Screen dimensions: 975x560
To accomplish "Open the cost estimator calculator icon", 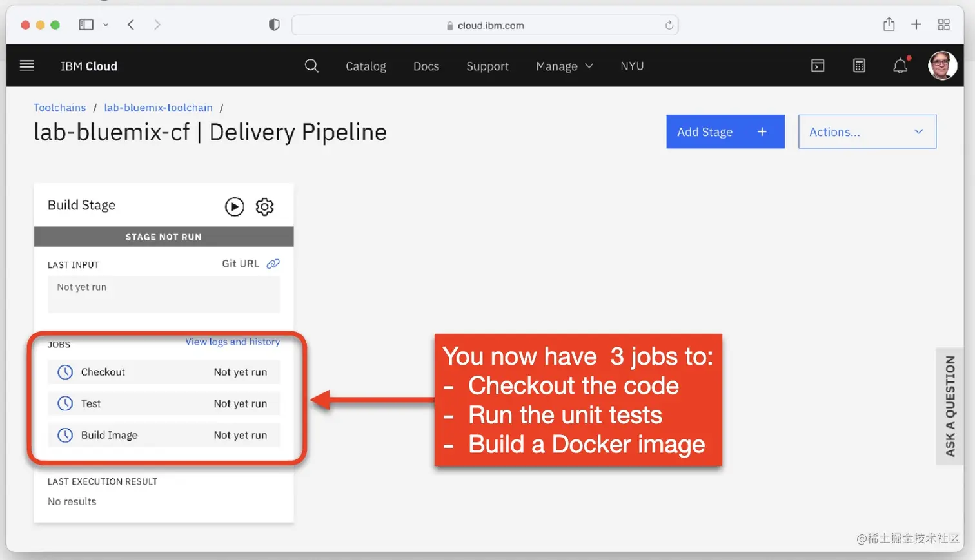I will tap(859, 66).
